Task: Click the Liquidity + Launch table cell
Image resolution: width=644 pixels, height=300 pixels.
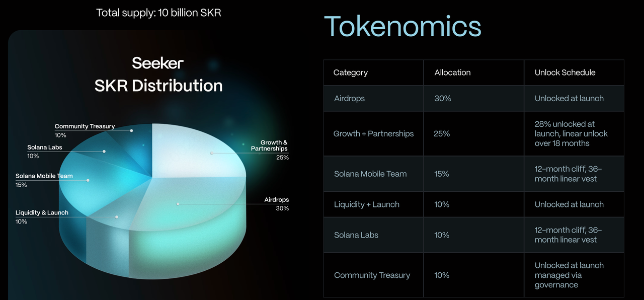Action: coord(367,204)
